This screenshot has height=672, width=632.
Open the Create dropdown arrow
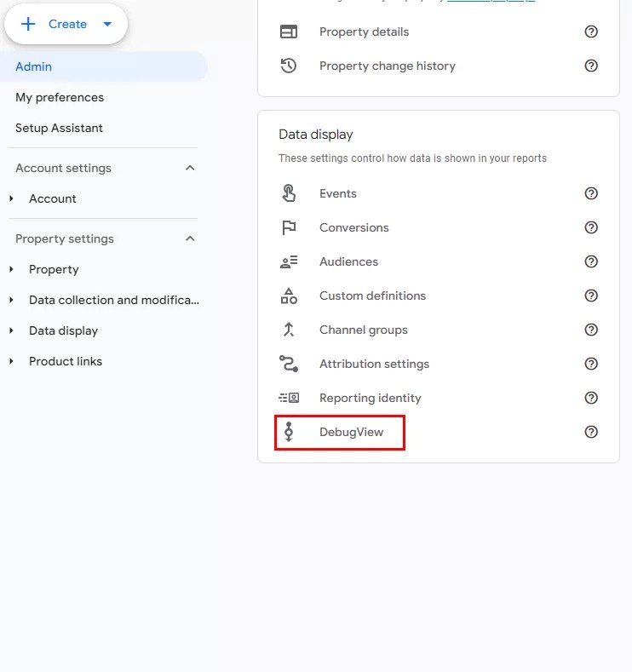(x=107, y=24)
